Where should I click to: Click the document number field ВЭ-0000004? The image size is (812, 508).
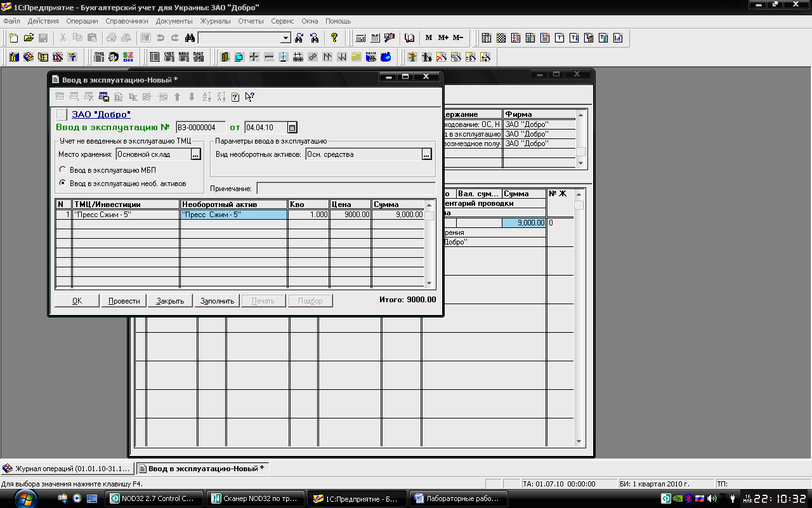200,128
